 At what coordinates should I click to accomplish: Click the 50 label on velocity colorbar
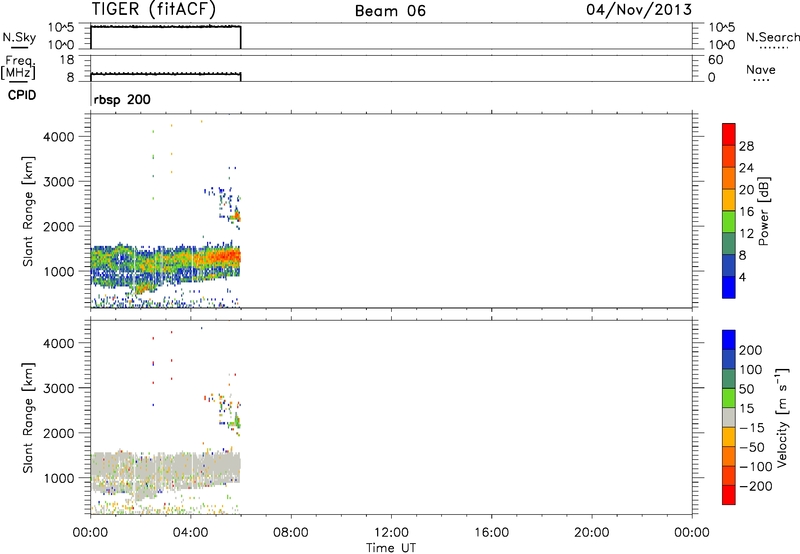pyautogui.click(x=746, y=389)
